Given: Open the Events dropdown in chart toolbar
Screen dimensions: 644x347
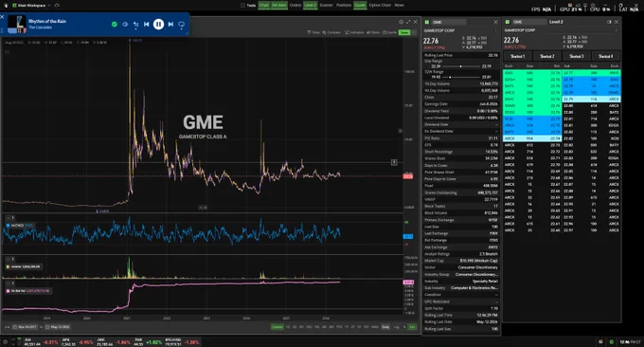Looking at the screenshot, I should click(x=390, y=32).
